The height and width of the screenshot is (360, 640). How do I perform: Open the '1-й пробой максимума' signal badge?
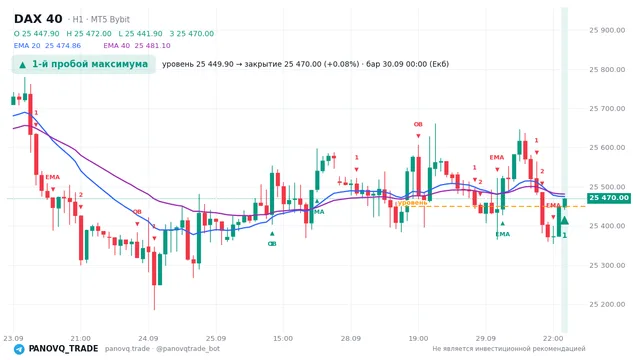(84, 64)
